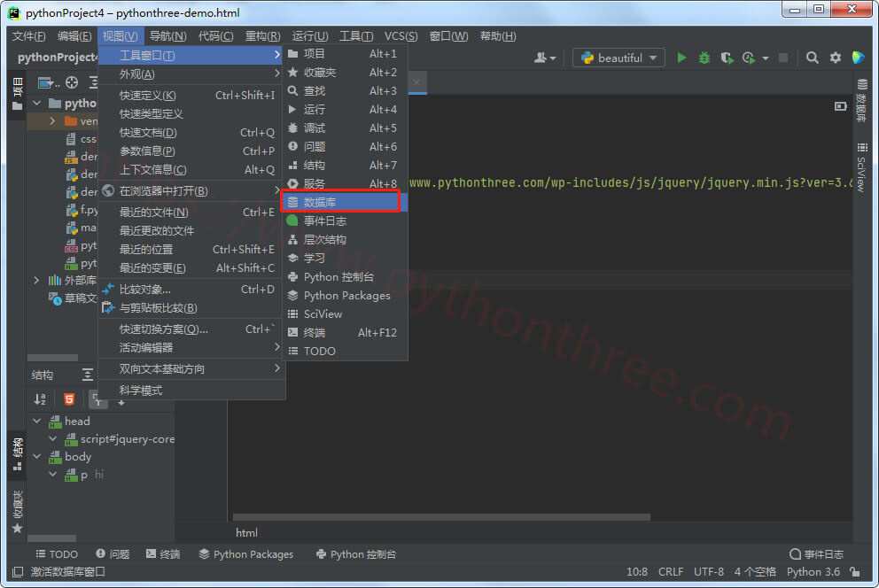Screen dimensions: 879x588
Task: Select 学习 in the tool windows submenu
Action: (x=344, y=259)
